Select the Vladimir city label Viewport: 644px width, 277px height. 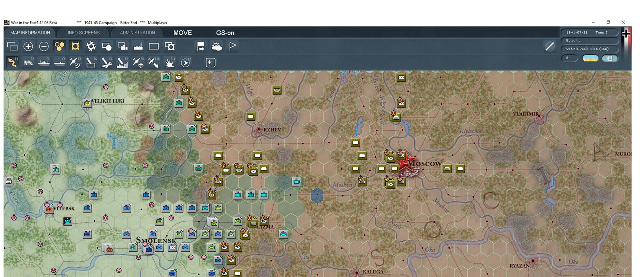pyautogui.click(x=526, y=114)
